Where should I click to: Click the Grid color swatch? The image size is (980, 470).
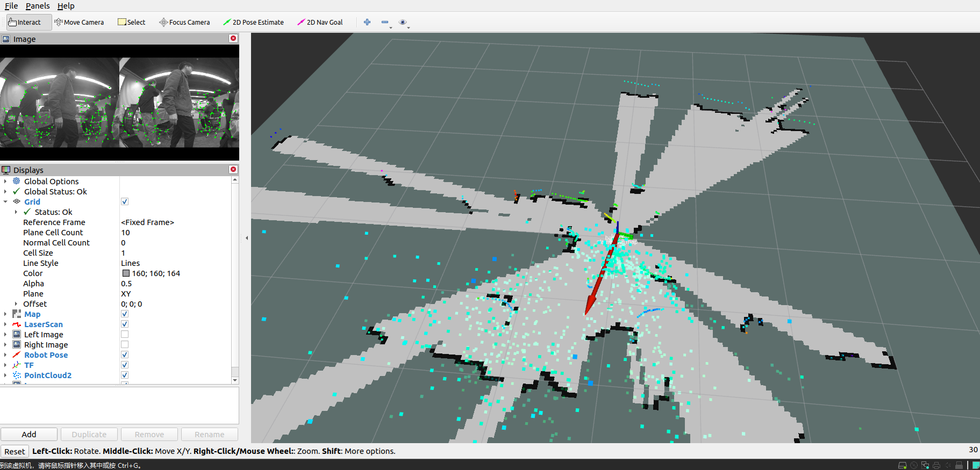[126, 273]
